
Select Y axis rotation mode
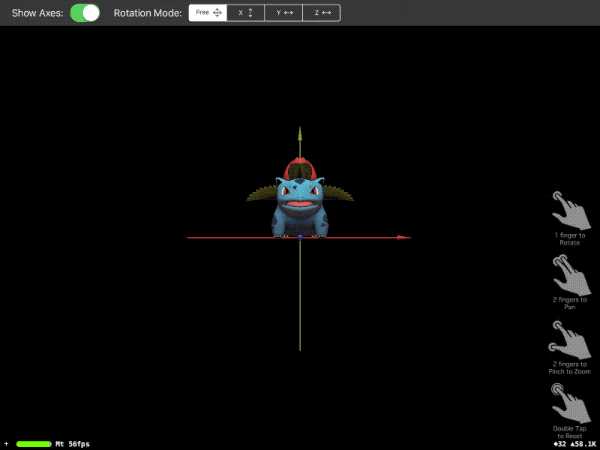point(284,13)
